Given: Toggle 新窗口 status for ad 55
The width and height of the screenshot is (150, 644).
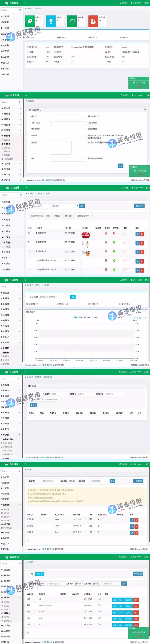Looking at the screenshot, I should (106, 251).
